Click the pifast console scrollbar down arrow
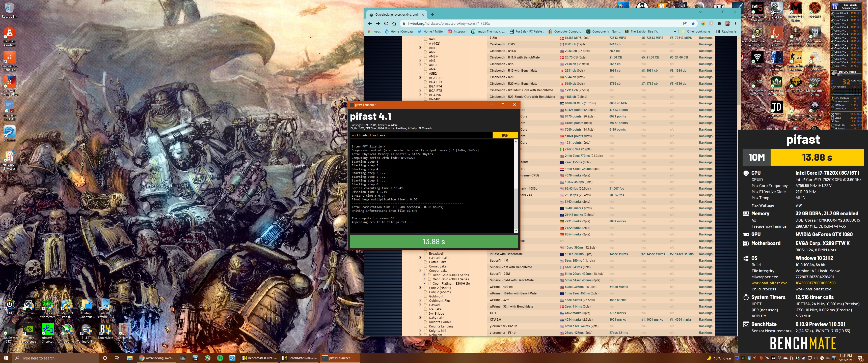 [x=516, y=231]
